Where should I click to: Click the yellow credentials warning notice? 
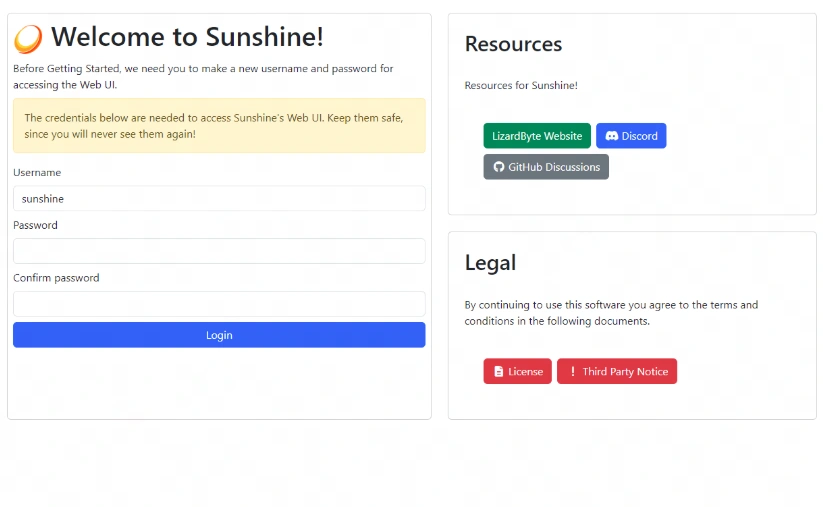point(219,125)
